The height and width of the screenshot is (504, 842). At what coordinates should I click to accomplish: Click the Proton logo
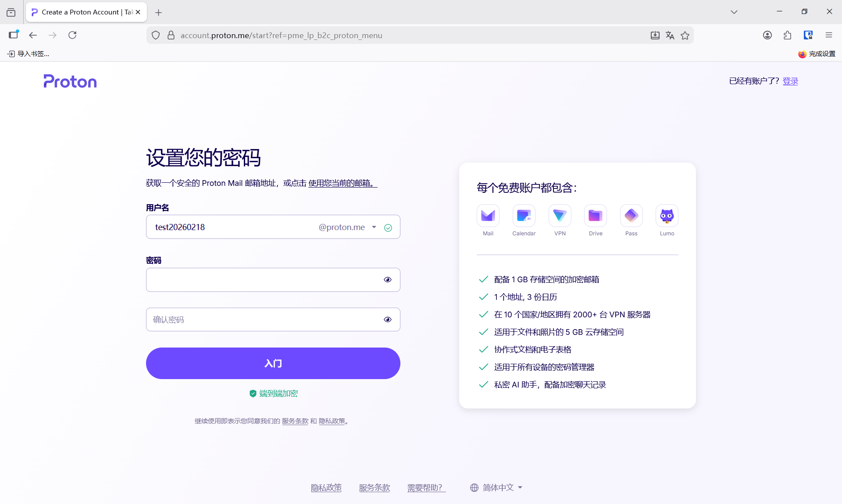coord(70,82)
